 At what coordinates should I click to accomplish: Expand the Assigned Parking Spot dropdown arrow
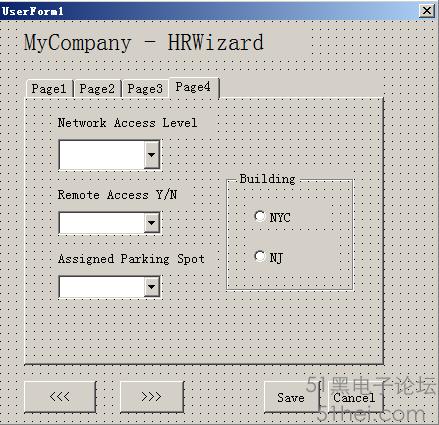tap(152, 287)
